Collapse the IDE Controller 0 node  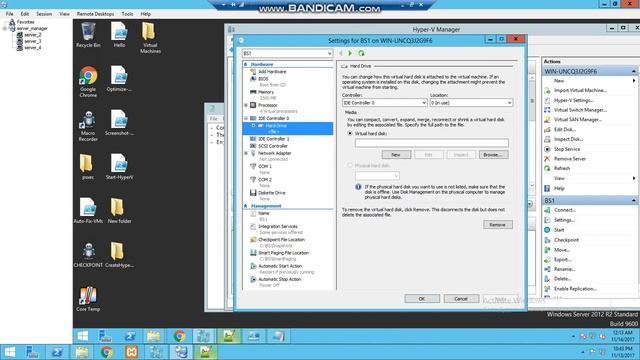click(246, 118)
